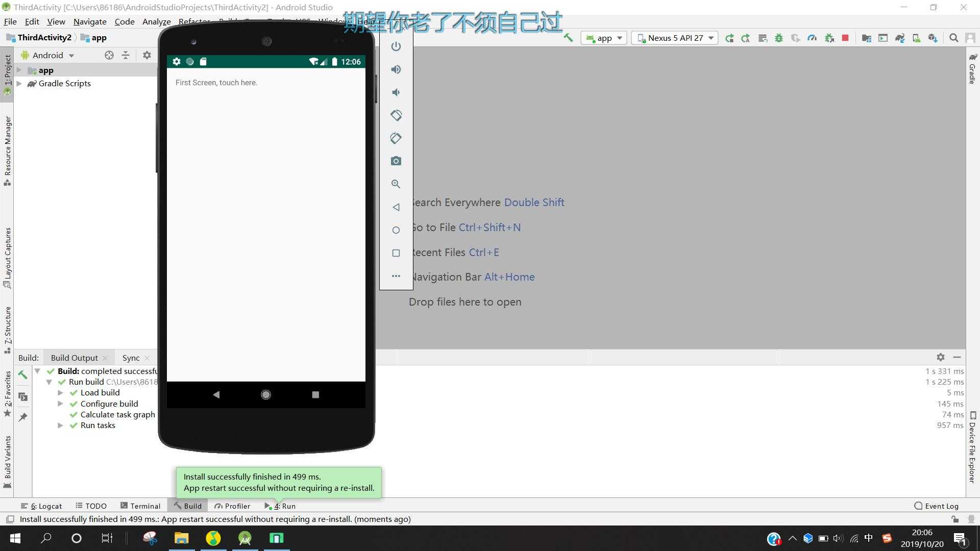This screenshot has height=551, width=980.
Task: Open the Event Log
Action: (937, 506)
